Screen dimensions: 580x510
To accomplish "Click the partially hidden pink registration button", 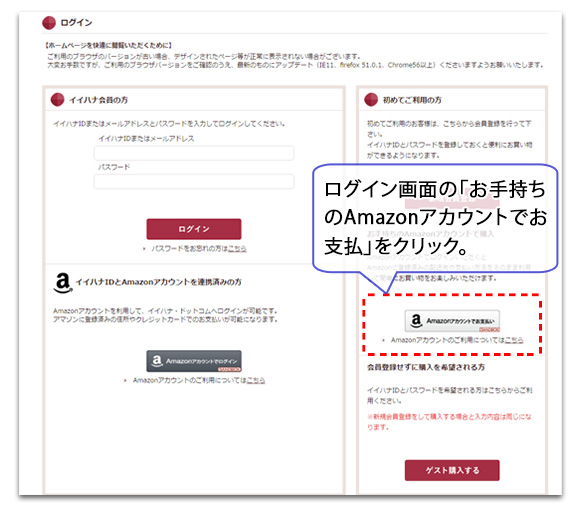I will pyautogui.click(x=452, y=200).
